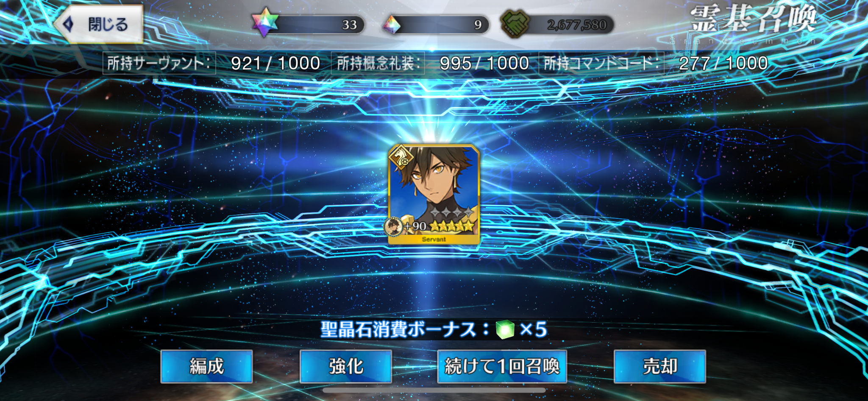868x401 pixels.
Task: Tap the green handshake Friend Point icon
Action: point(515,23)
